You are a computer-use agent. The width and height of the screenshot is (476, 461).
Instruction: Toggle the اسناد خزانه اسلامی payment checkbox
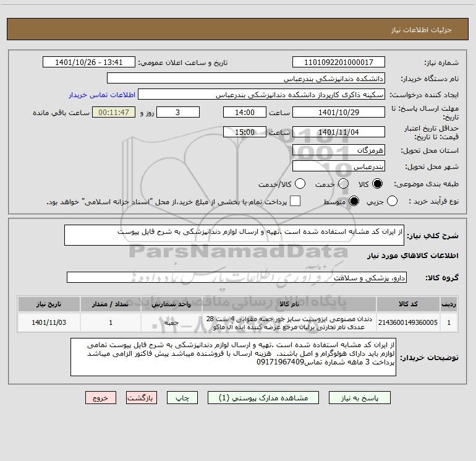(x=295, y=201)
